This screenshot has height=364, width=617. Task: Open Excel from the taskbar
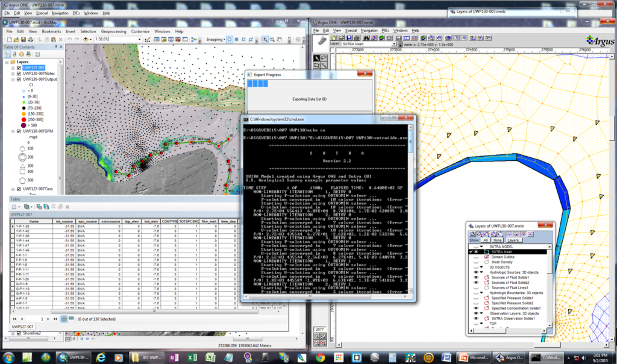pos(192,357)
